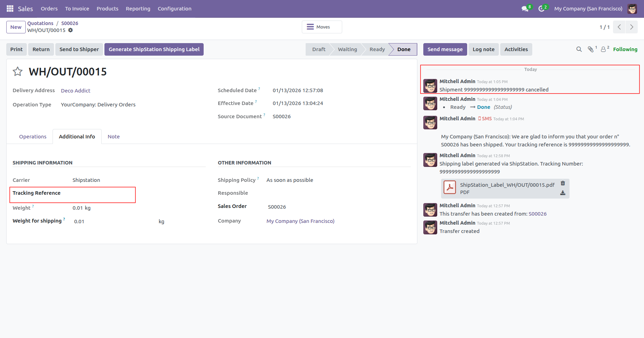Open attachments paperclip icon
This screenshot has height=338, width=644.
coord(591,49)
